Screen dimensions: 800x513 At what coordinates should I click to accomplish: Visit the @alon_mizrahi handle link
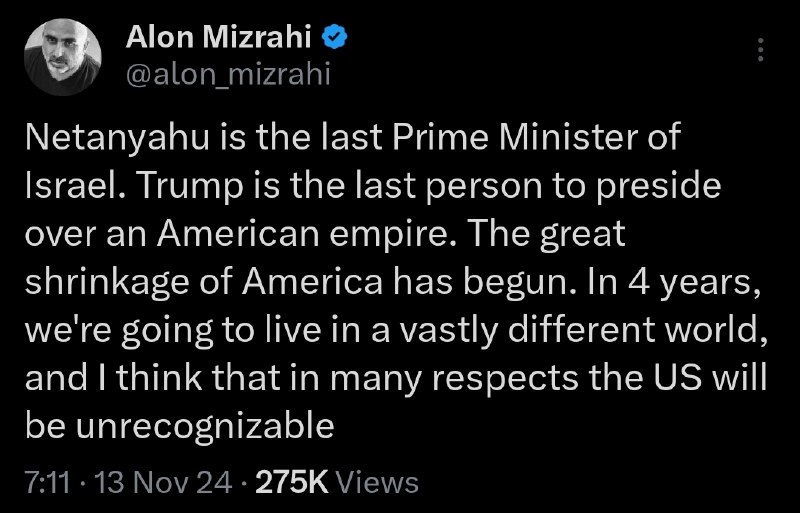pyautogui.click(x=228, y=74)
